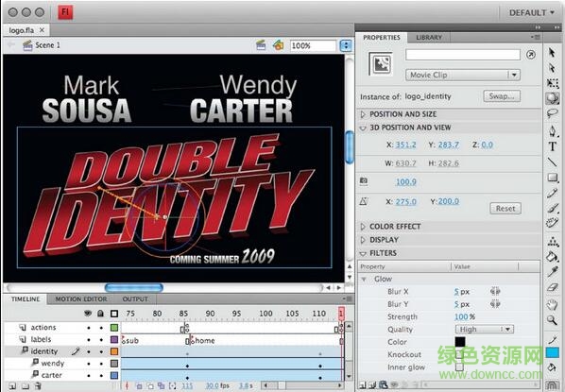Enable the Knockout checkbox

click(x=458, y=354)
